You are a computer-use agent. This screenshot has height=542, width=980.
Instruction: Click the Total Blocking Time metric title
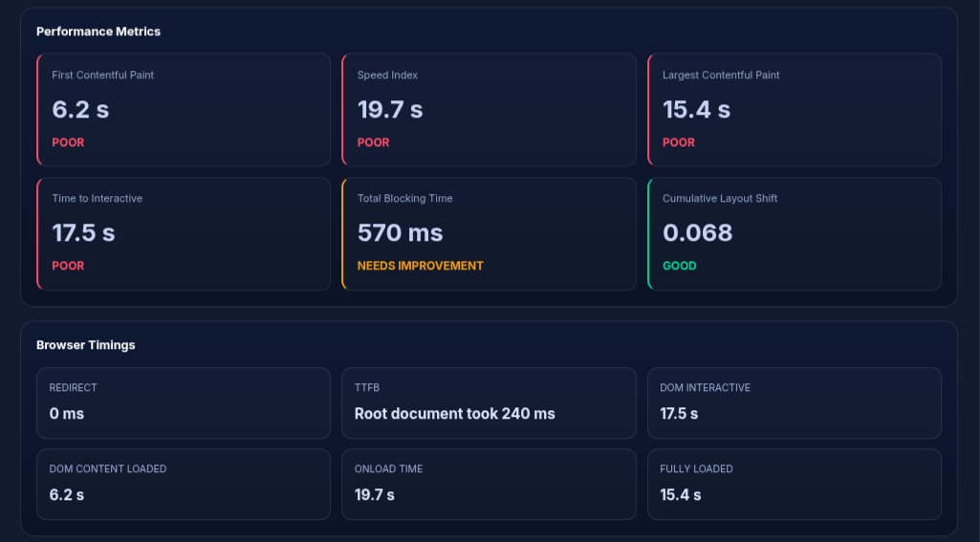pos(404,199)
